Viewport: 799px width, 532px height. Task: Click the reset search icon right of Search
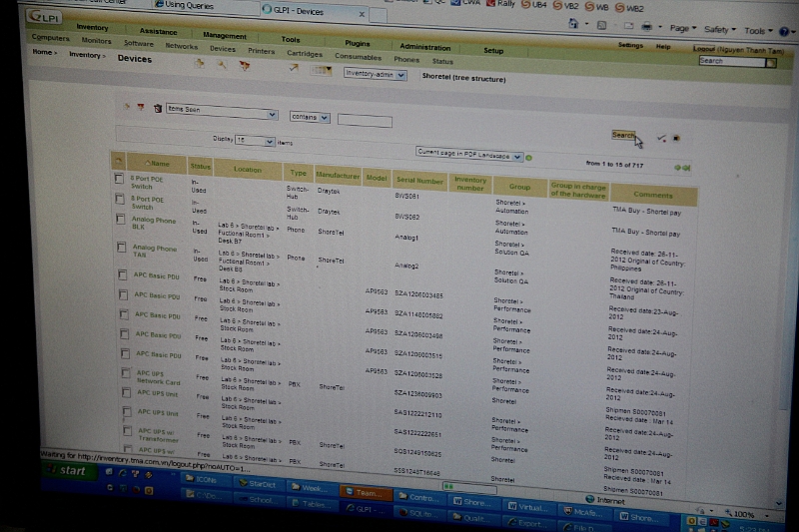pyautogui.click(x=676, y=138)
